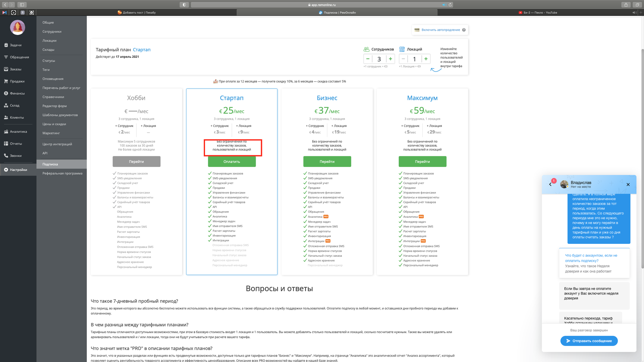The width and height of the screenshot is (644, 362).
Task: Open Реферальная программа menu item
Action: click(x=62, y=173)
